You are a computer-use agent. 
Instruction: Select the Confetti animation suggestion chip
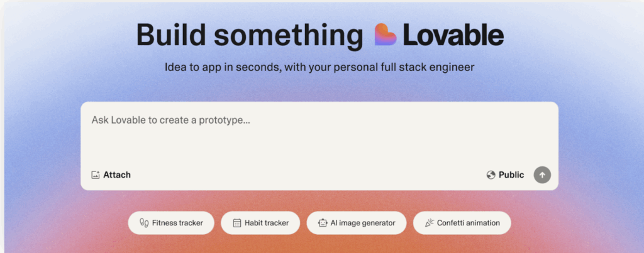click(x=462, y=223)
